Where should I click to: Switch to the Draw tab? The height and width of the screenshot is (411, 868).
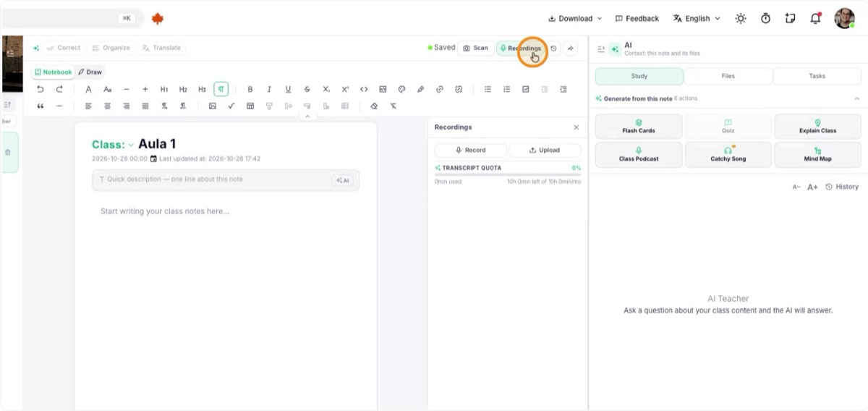[x=90, y=72]
